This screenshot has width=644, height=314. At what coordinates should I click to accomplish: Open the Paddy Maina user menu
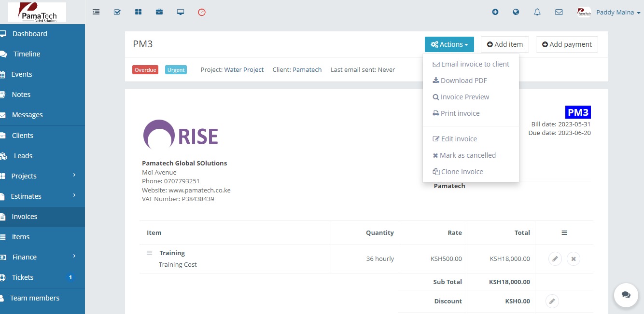pos(609,13)
